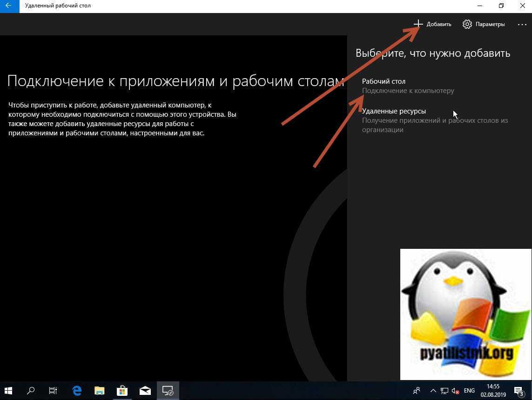Open the three-dot more options menu
Screen dimensions: 532x400
pyautogui.click(x=522, y=24)
